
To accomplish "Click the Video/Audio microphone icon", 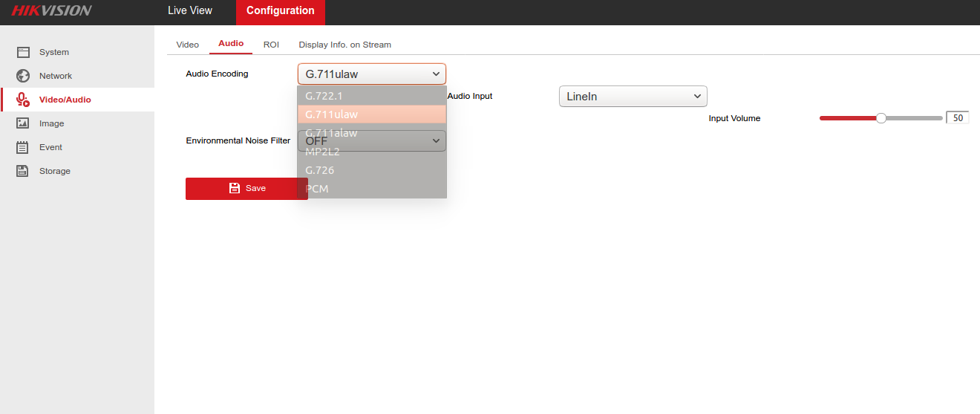I will pos(23,100).
